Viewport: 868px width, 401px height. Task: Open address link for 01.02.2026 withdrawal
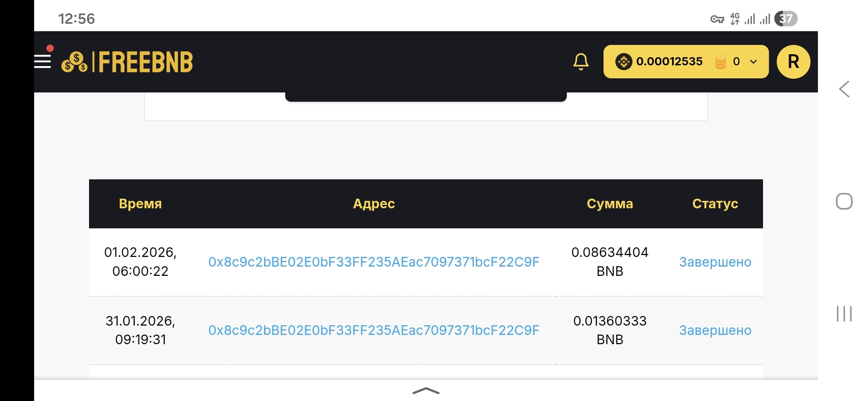pos(374,262)
